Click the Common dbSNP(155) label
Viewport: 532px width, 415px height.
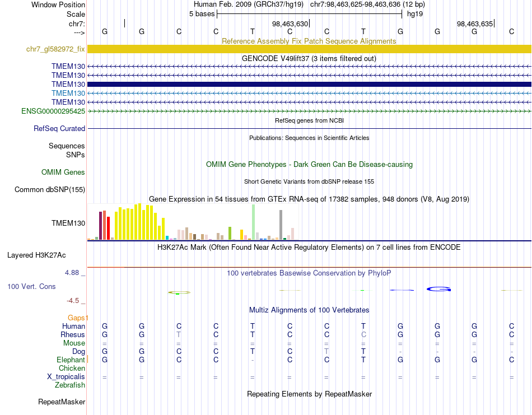click(x=49, y=190)
